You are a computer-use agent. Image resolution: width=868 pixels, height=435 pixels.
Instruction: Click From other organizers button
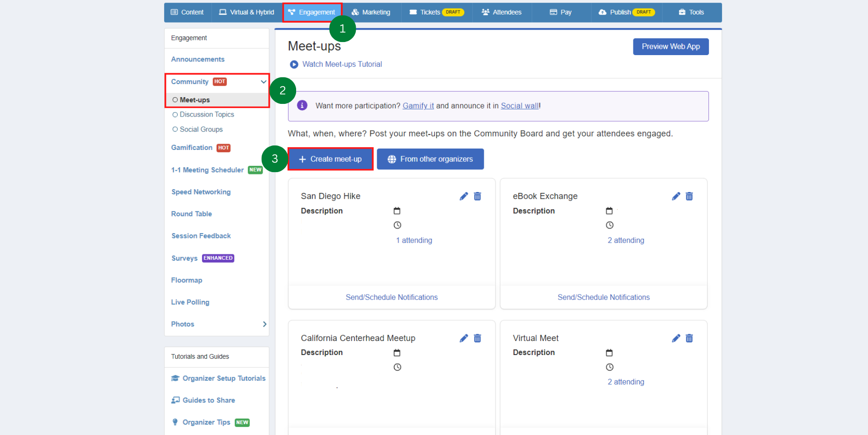(x=430, y=159)
